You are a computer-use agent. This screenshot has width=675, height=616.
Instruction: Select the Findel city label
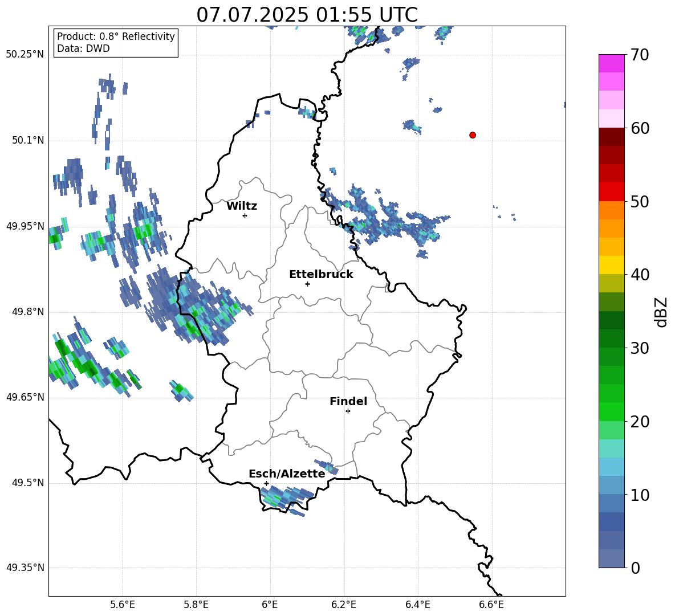[348, 401]
